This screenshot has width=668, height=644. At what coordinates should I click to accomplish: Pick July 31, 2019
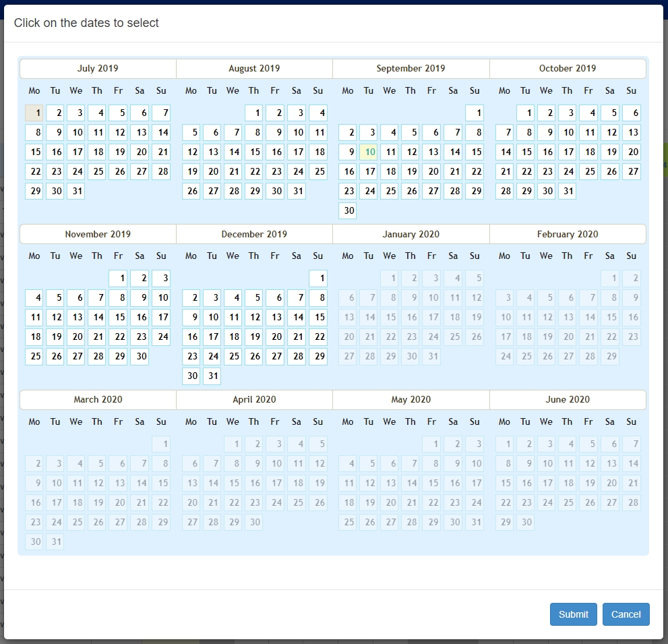75,191
